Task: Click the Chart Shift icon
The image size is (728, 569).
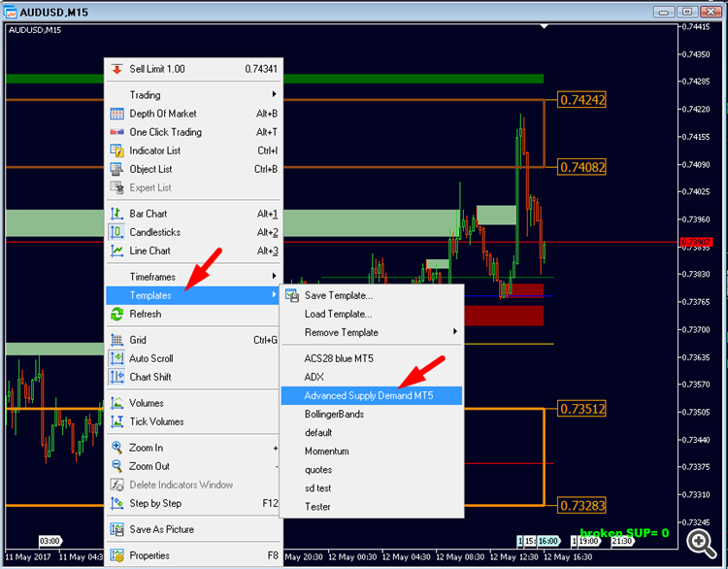Action: [x=117, y=377]
